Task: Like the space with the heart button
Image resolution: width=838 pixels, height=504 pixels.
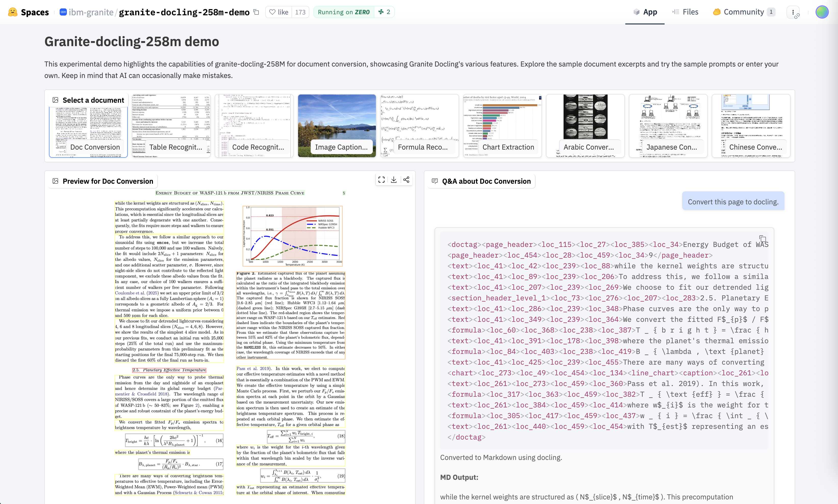Action: (279, 12)
